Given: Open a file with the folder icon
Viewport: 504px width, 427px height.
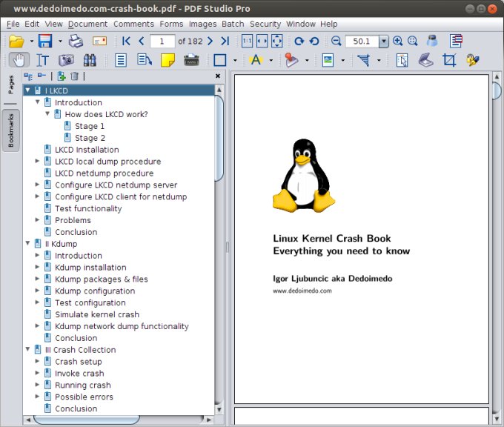Looking at the screenshot, I should 16,42.
